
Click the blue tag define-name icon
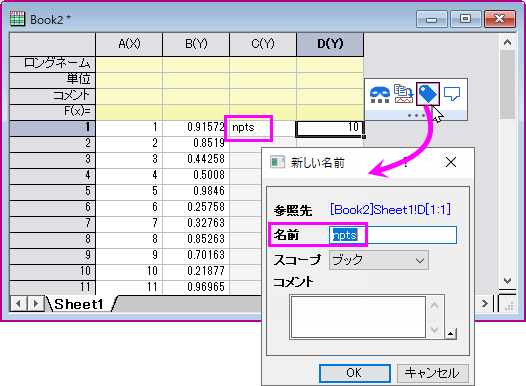click(x=428, y=94)
